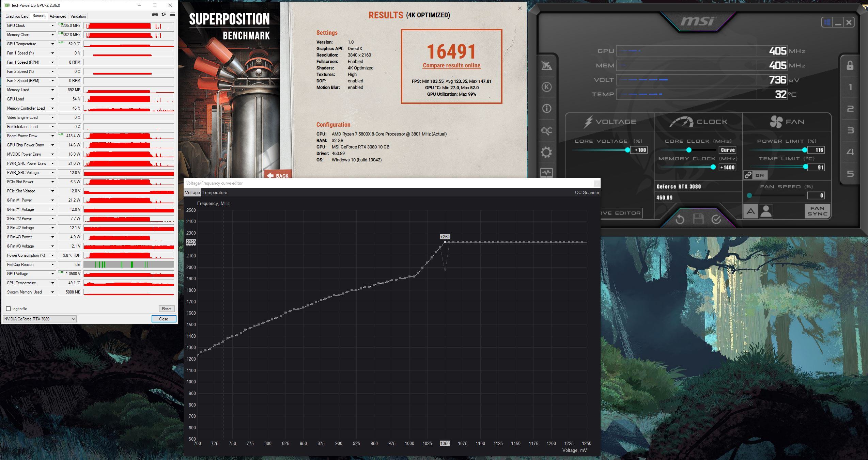Expand PerfCap Reason sensor dropdown

click(52, 265)
